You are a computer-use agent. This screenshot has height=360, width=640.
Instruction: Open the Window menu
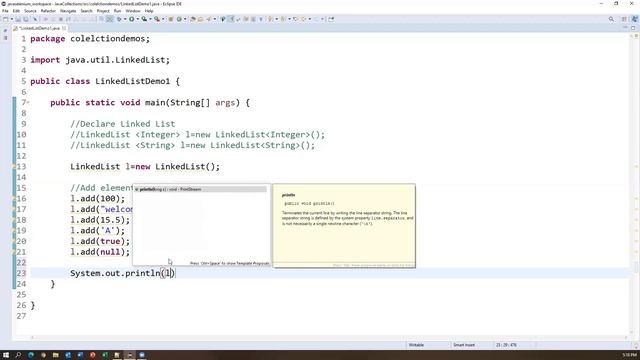[133, 11]
